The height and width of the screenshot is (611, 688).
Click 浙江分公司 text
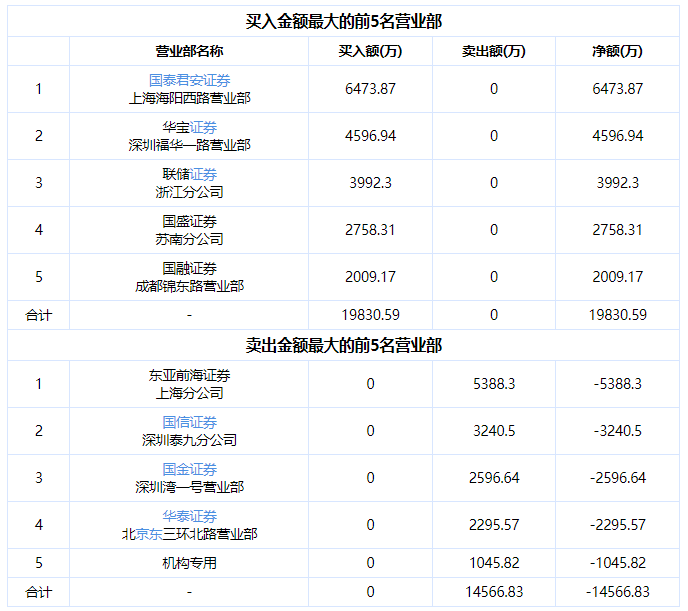point(190,192)
